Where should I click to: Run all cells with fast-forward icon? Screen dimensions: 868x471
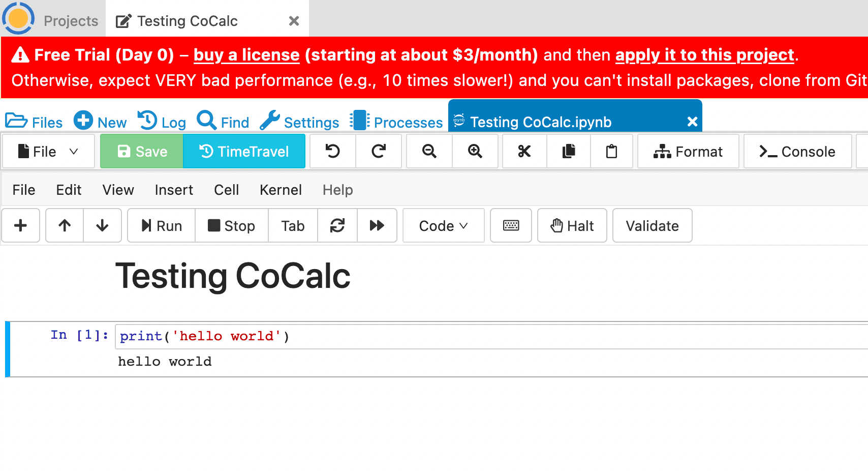point(377,225)
